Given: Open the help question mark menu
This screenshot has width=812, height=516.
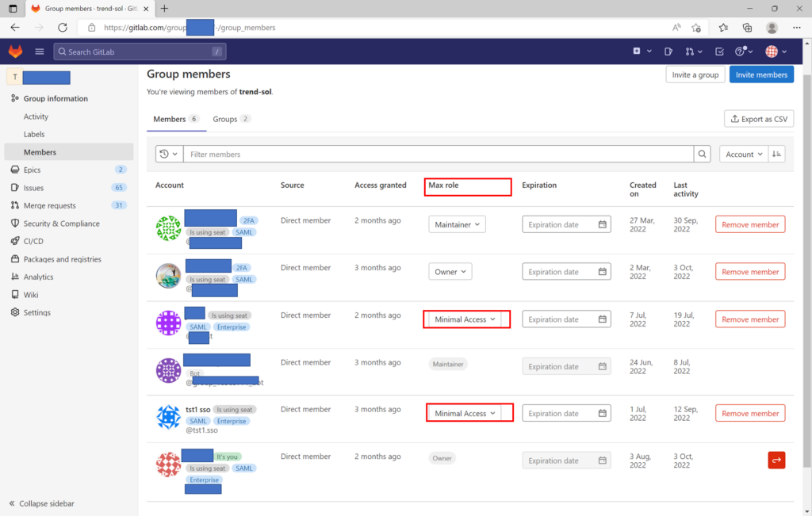Looking at the screenshot, I should pos(742,52).
